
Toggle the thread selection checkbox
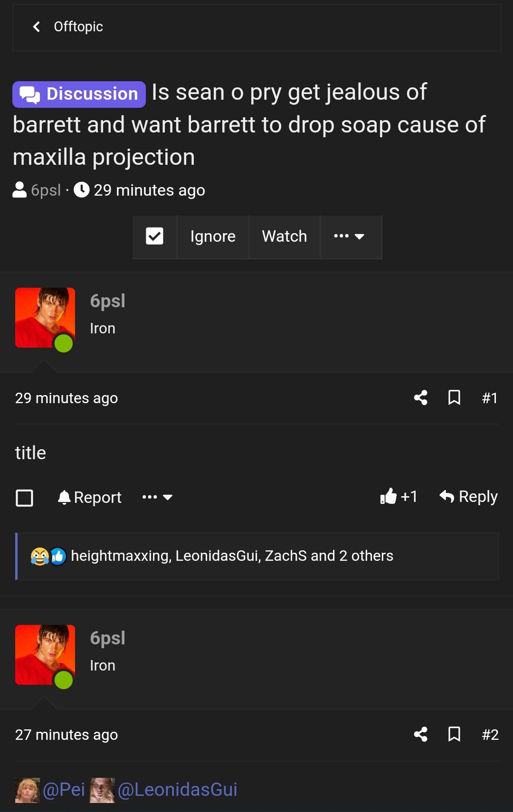click(154, 236)
